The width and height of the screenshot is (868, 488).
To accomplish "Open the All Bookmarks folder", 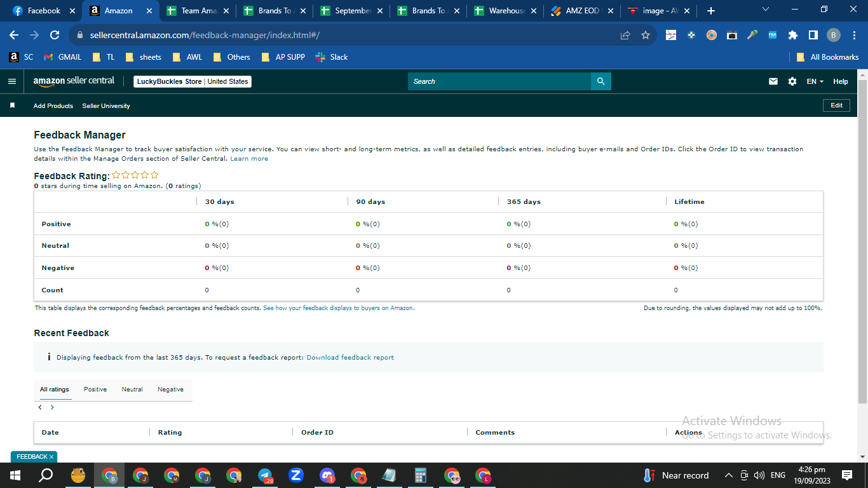I will pos(828,57).
